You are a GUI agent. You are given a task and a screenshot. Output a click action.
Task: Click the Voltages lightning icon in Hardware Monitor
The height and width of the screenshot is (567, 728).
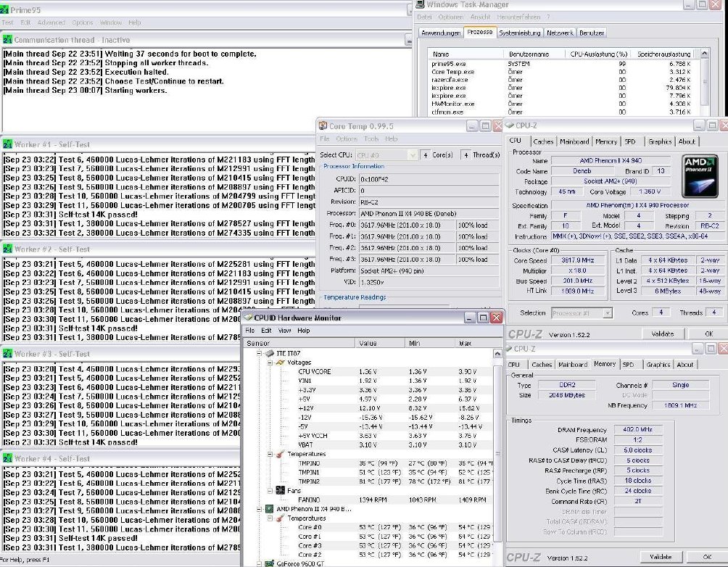[281, 363]
